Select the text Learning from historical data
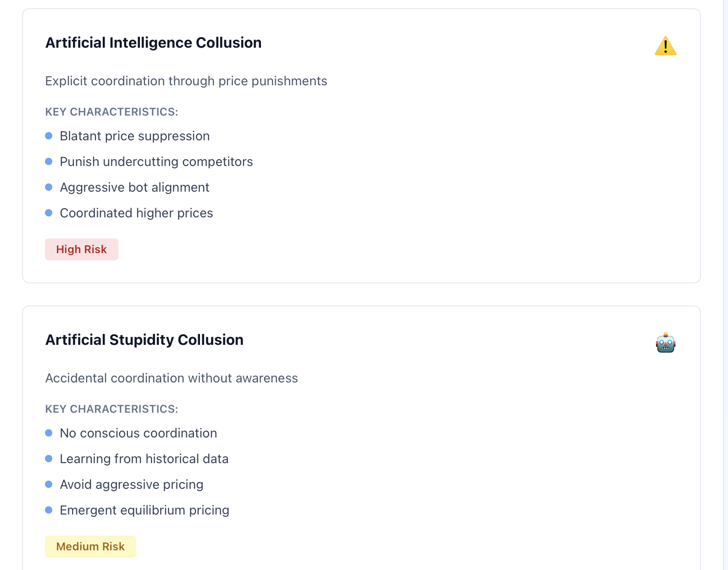728x570 pixels. point(144,459)
